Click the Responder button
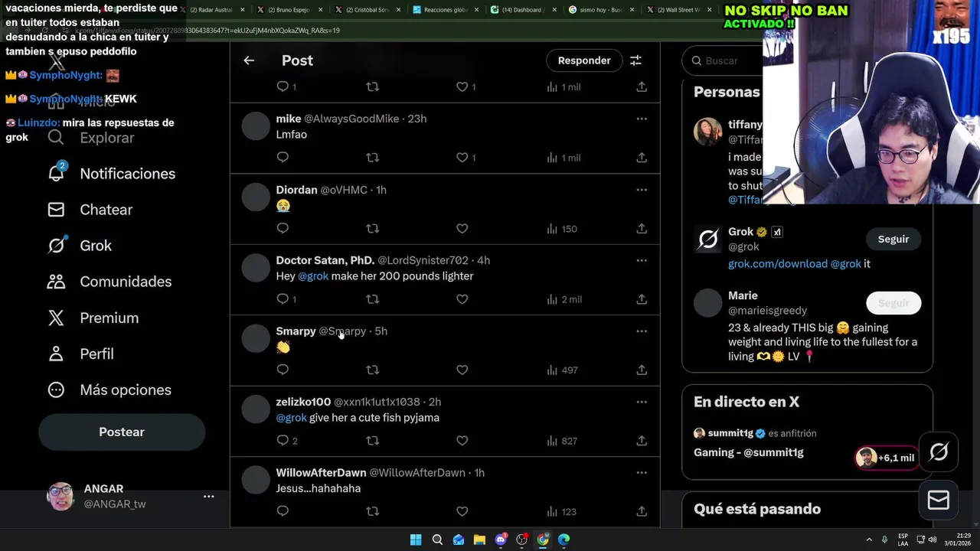This screenshot has width=980, height=551. (x=584, y=60)
